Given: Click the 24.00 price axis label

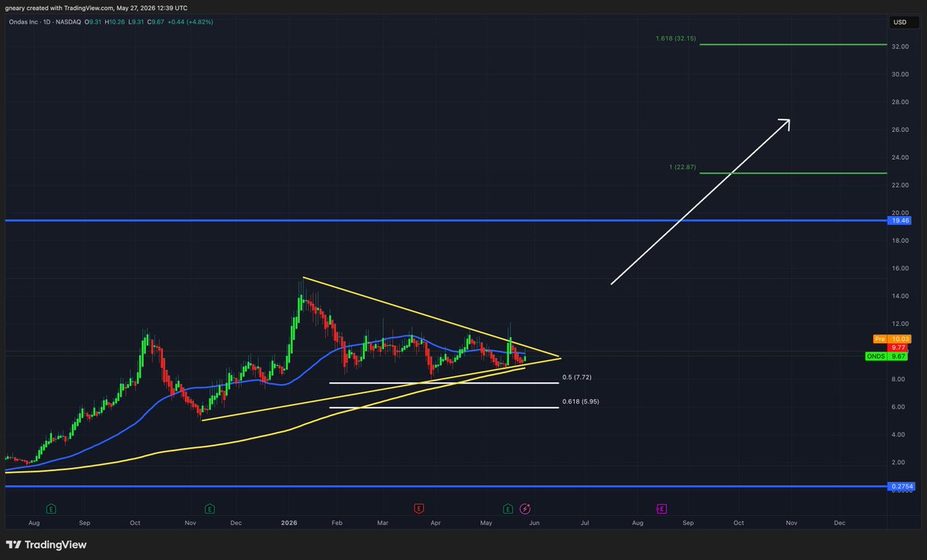Looking at the screenshot, I should coord(900,158).
